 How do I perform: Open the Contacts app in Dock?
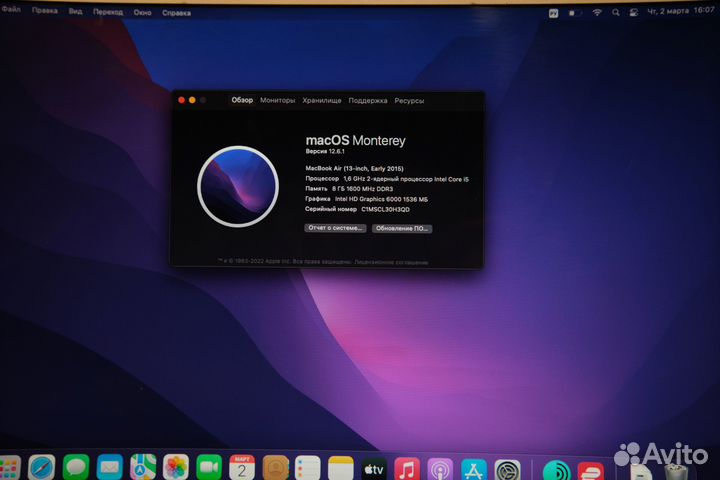click(x=276, y=468)
